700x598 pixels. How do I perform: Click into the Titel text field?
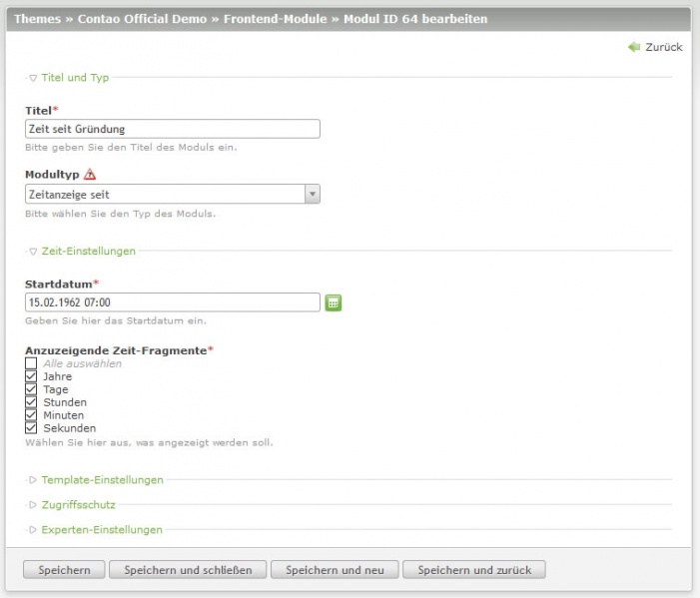click(172, 129)
